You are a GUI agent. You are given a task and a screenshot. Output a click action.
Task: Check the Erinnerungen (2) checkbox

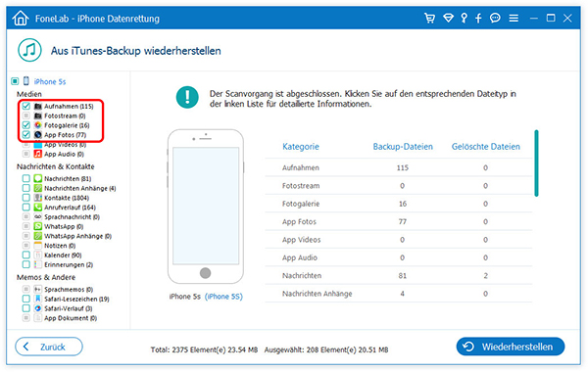[x=26, y=264]
